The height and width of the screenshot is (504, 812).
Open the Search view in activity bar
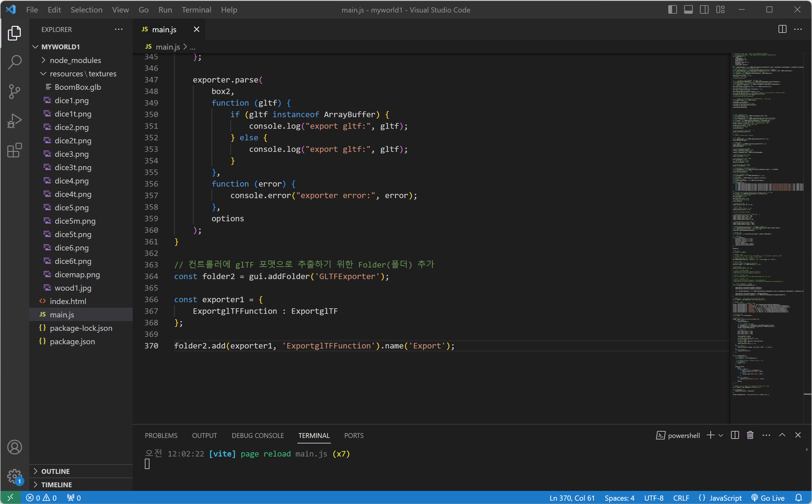pos(15,62)
